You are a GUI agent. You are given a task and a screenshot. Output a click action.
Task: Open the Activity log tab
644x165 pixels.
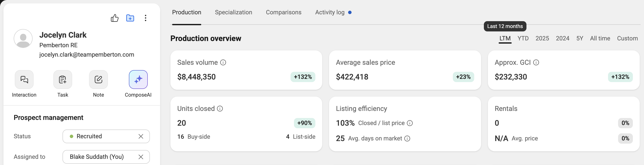pyautogui.click(x=330, y=12)
